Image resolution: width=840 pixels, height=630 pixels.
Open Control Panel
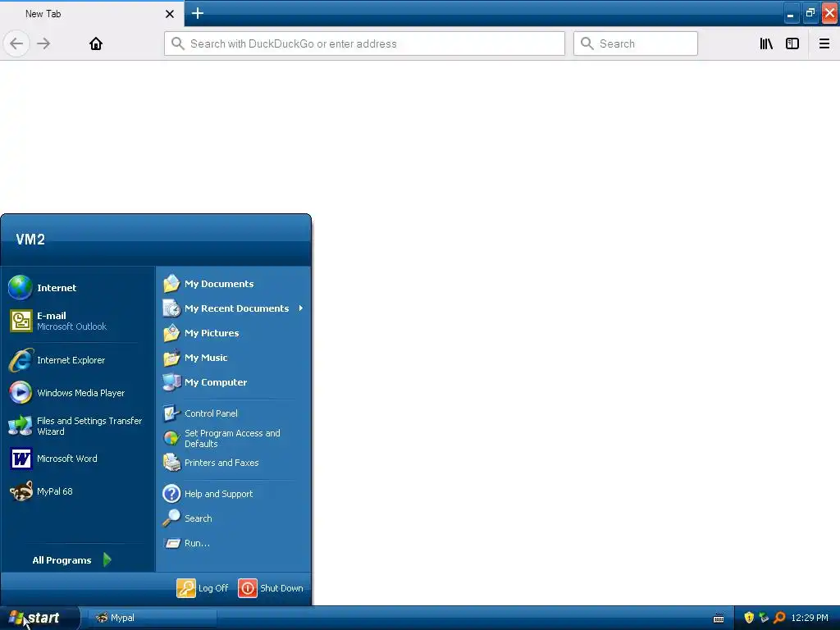pyautogui.click(x=234, y=413)
